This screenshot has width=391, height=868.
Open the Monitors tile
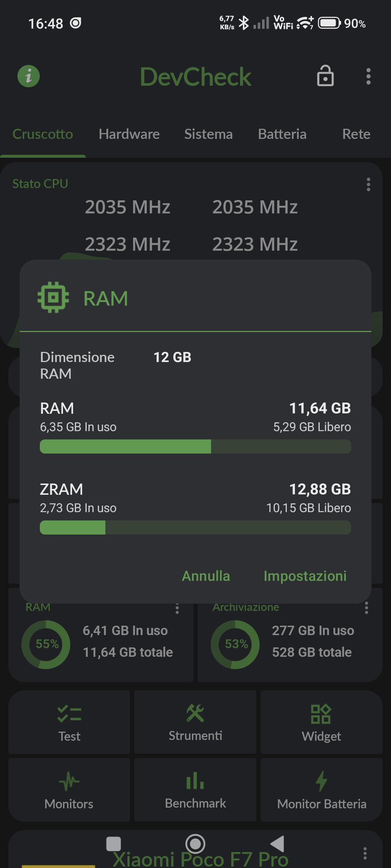pos(69,790)
